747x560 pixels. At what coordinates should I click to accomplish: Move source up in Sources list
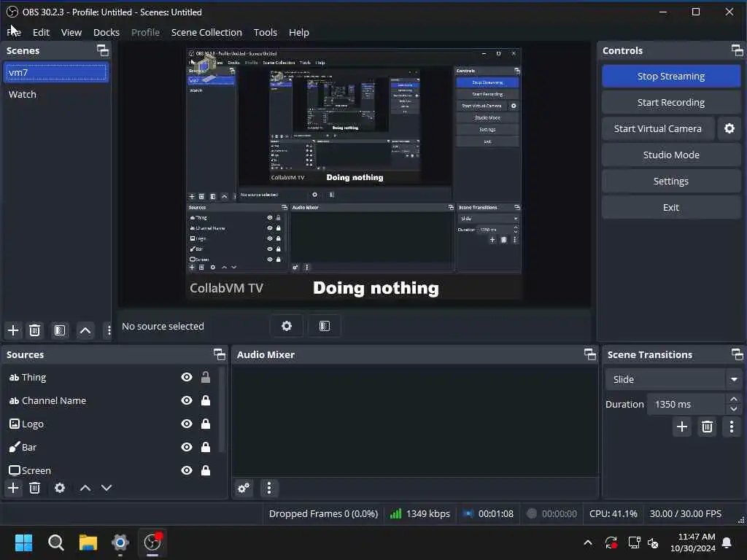[85, 488]
